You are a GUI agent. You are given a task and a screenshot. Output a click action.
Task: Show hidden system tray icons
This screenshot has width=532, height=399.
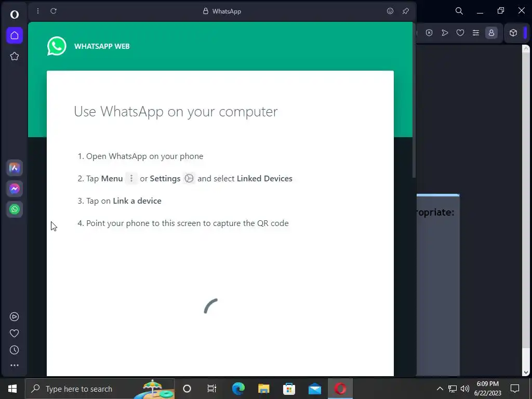440,389
